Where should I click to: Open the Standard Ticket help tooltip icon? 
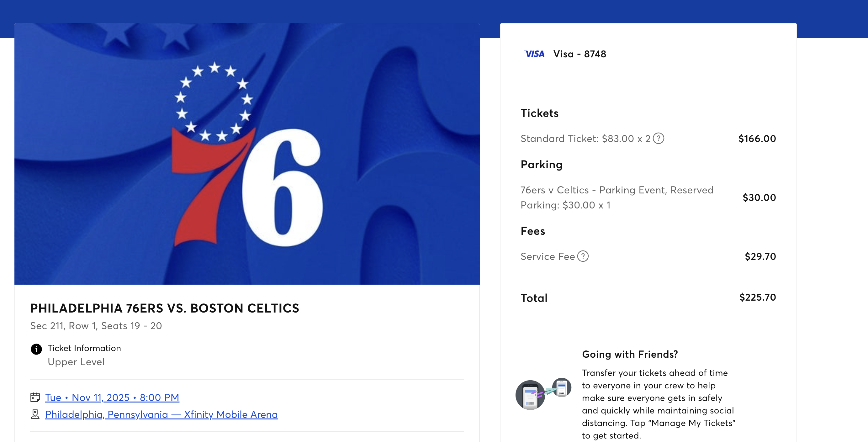[x=659, y=139]
